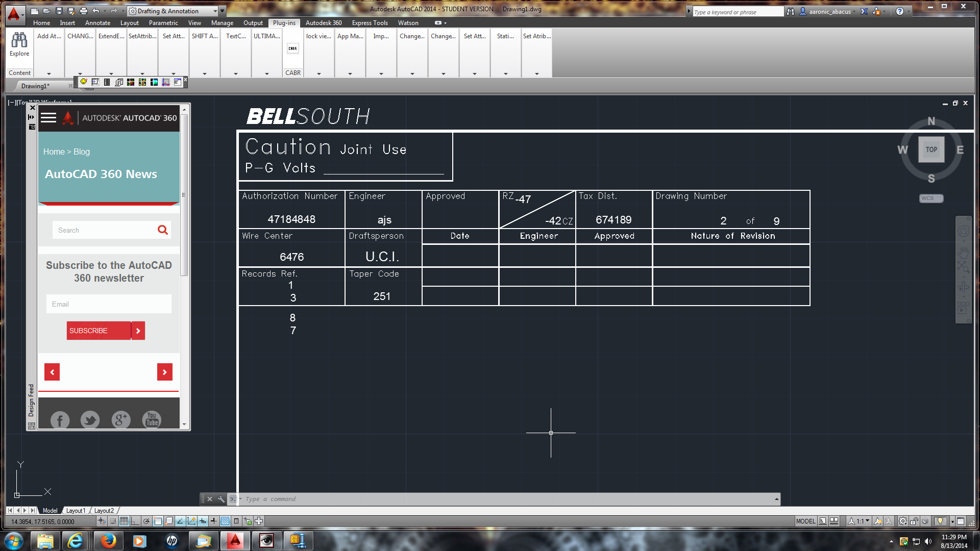Click the Lock UI padlock icon

[914, 521]
